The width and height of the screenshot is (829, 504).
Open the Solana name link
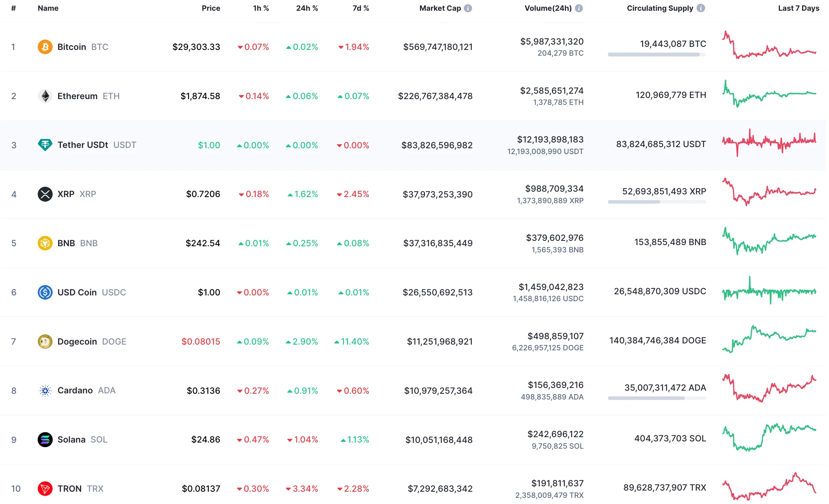(x=71, y=439)
